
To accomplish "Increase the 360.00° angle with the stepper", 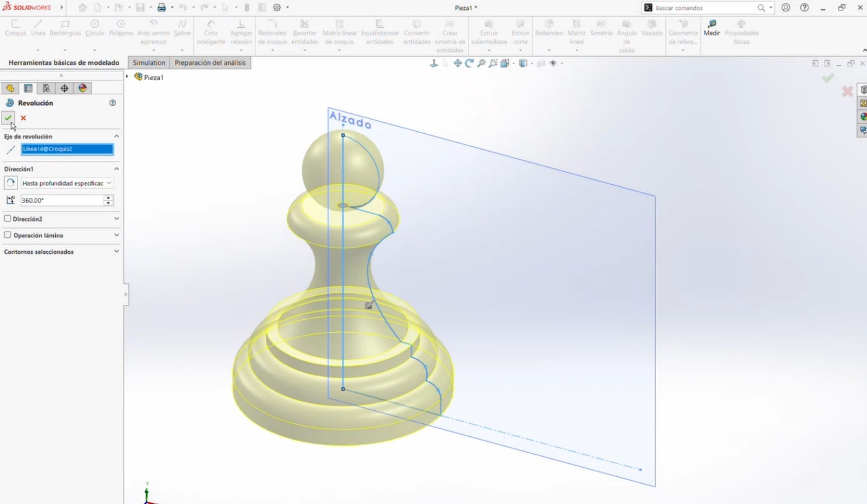I will (x=108, y=197).
